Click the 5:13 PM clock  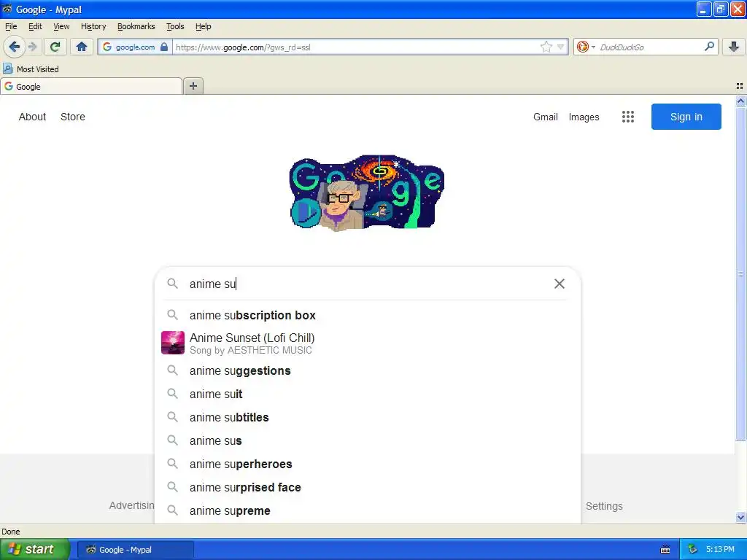point(720,550)
